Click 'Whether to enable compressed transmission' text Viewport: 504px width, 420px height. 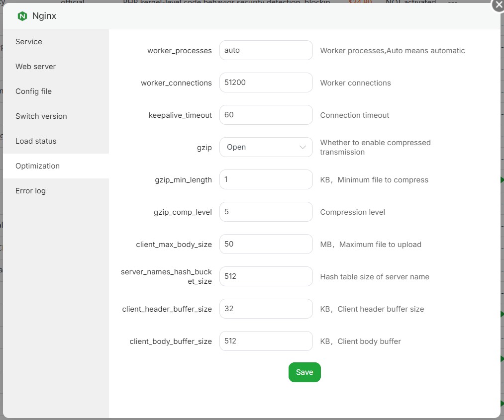tap(376, 148)
